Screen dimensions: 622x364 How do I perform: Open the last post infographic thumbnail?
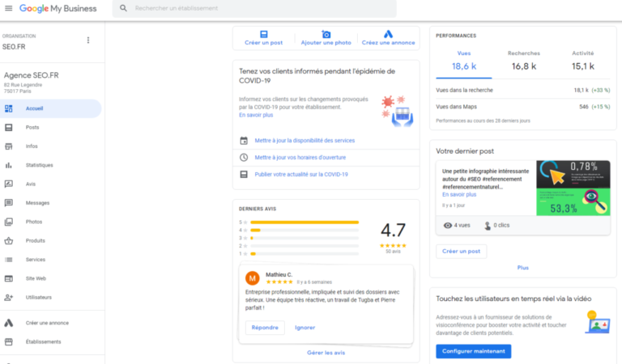tap(573, 188)
